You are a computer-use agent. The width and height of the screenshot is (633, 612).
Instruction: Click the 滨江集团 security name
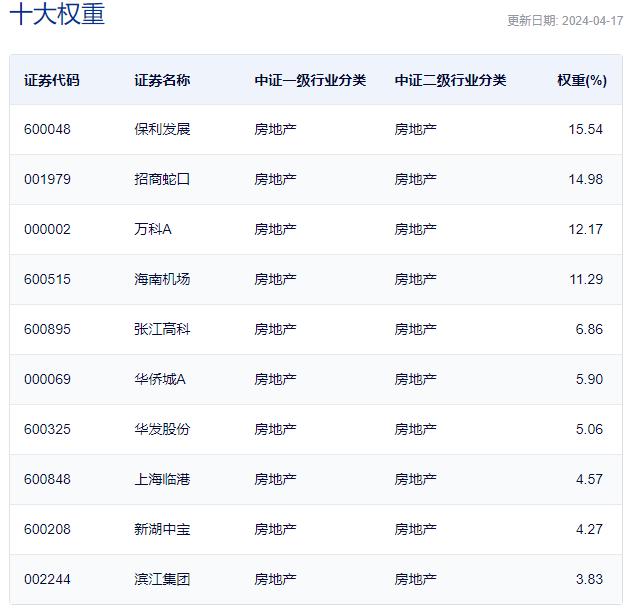click(x=162, y=580)
